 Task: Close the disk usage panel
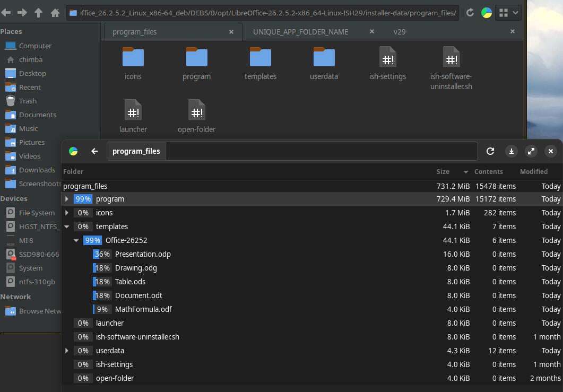(x=550, y=151)
